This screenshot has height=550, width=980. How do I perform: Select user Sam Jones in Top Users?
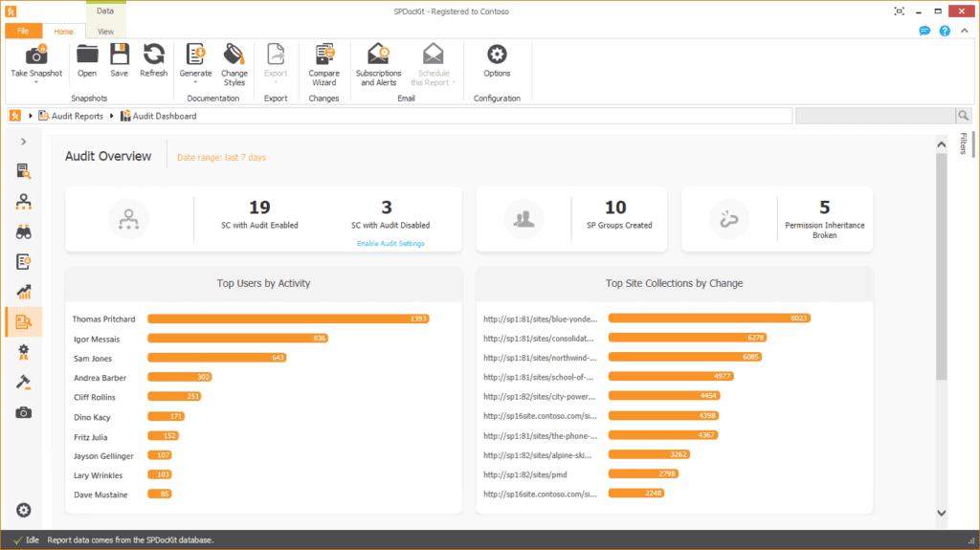[x=93, y=358]
